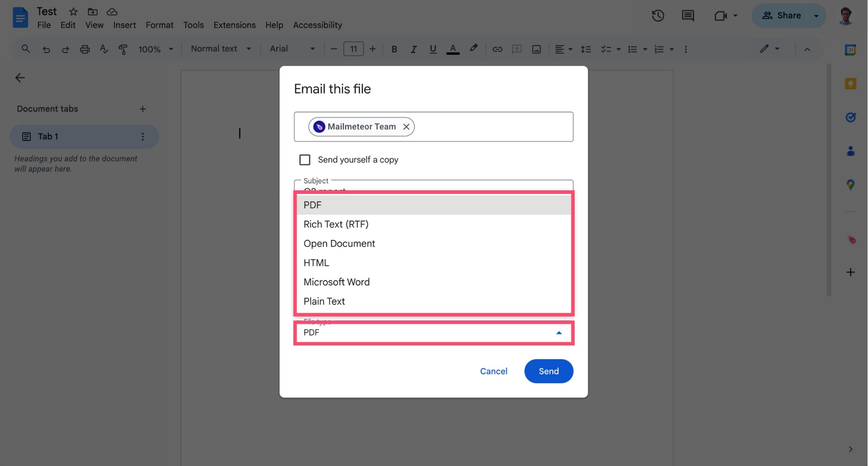Select Microsoft Word from the file type list
The height and width of the screenshot is (466, 868).
coord(337,282)
